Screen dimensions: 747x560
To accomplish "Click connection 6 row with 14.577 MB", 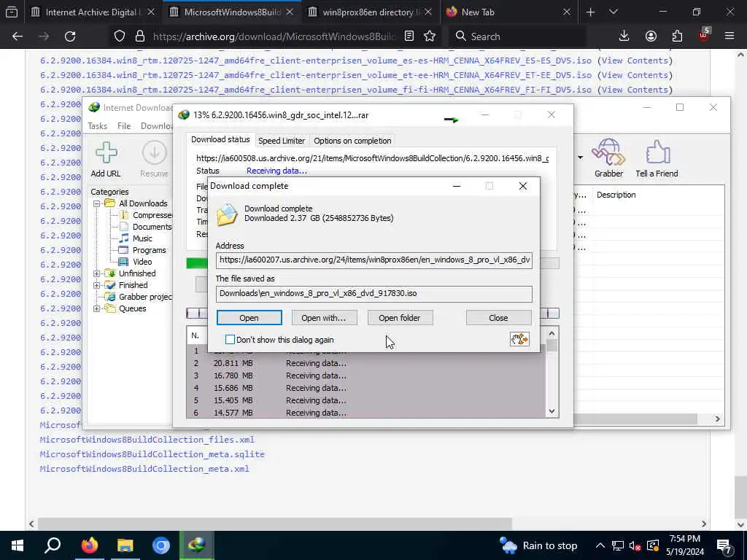I will [366, 413].
